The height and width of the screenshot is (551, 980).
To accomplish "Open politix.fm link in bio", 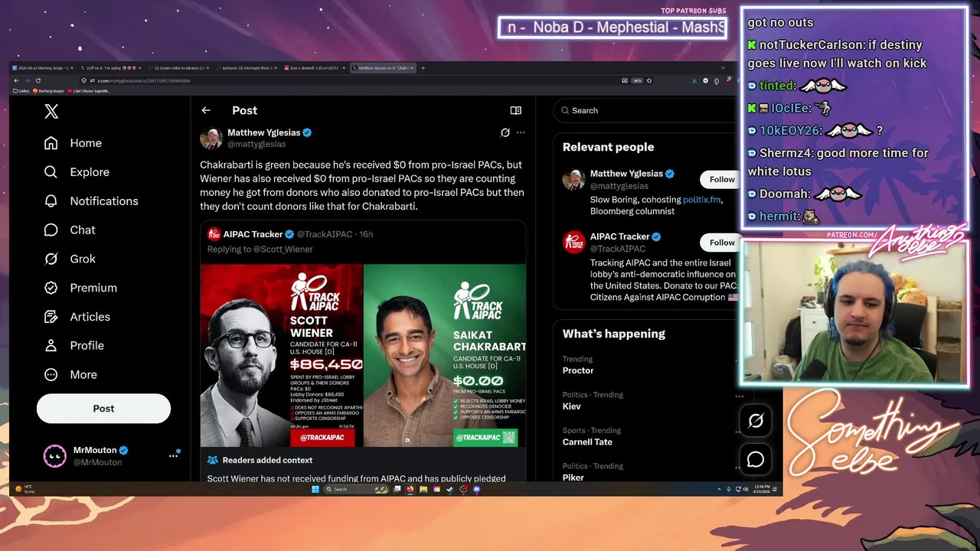I will pyautogui.click(x=701, y=200).
